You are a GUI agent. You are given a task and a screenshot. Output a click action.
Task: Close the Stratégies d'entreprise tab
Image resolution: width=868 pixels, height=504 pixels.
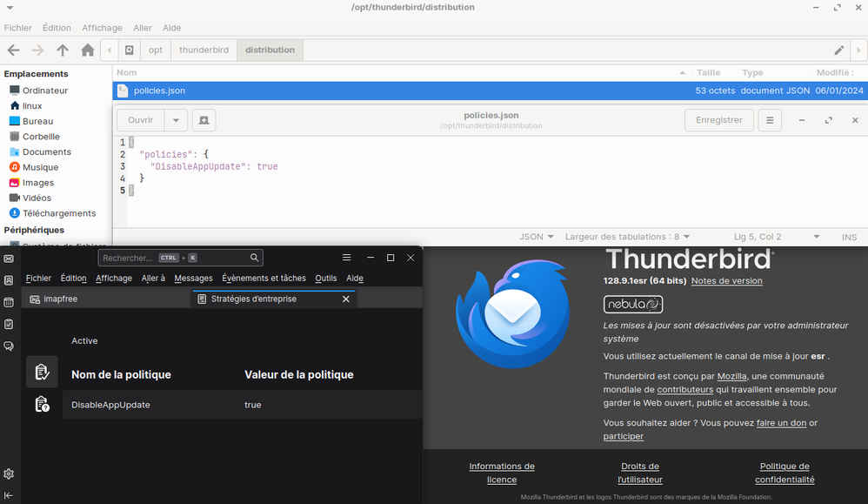pos(346,299)
